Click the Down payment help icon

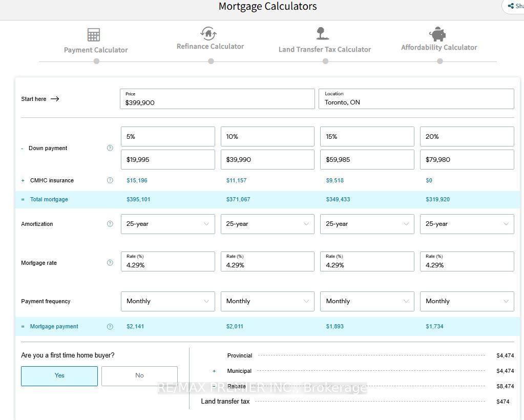pos(110,148)
